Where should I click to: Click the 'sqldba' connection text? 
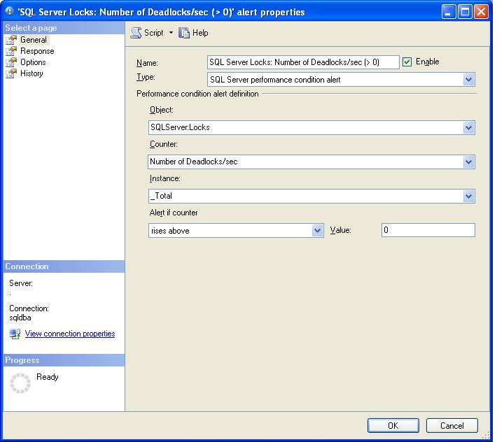[20, 318]
